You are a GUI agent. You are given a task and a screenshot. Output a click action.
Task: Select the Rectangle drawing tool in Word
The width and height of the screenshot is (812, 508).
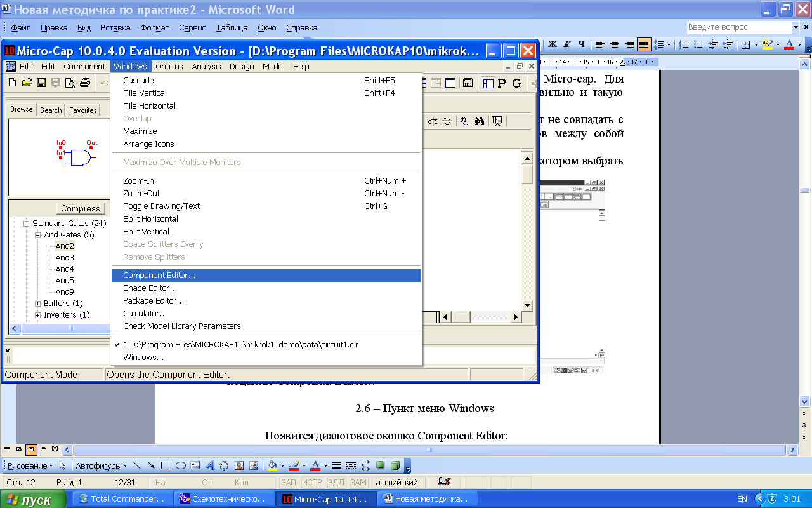(x=166, y=465)
